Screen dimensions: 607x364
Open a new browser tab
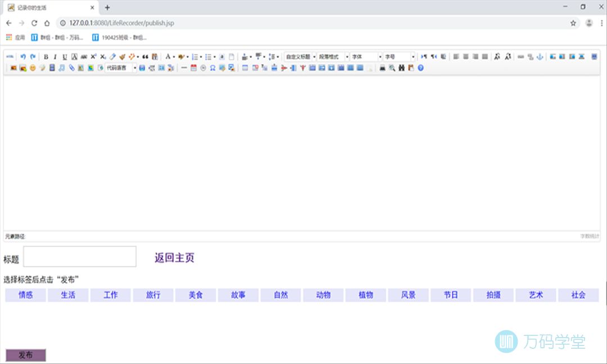107,7
